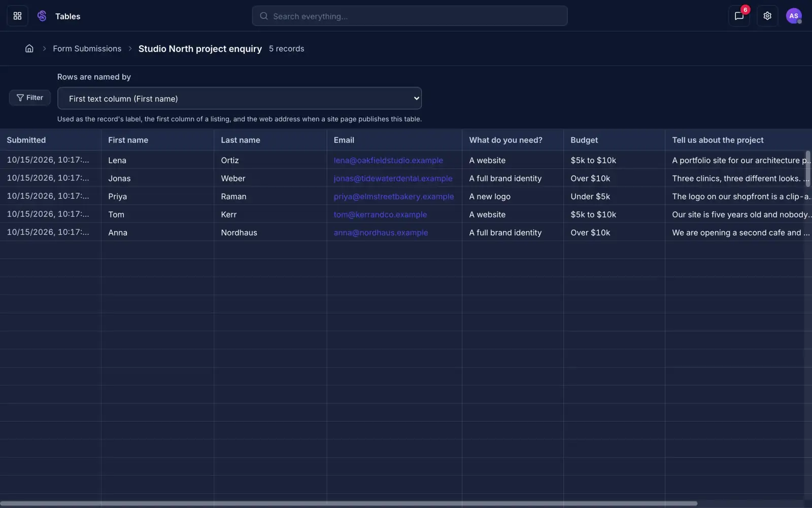Select Anna's Over $10k budget cell
The height and width of the screenshot is (508, 812).
(614, 232)
